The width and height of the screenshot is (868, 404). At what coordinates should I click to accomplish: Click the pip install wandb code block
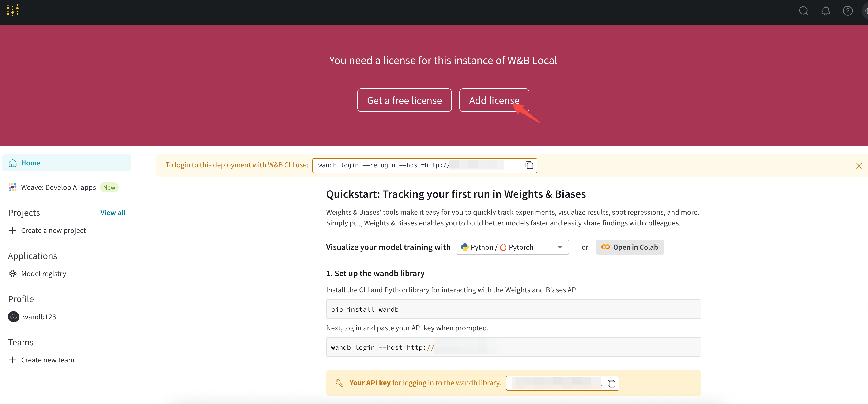513,309
